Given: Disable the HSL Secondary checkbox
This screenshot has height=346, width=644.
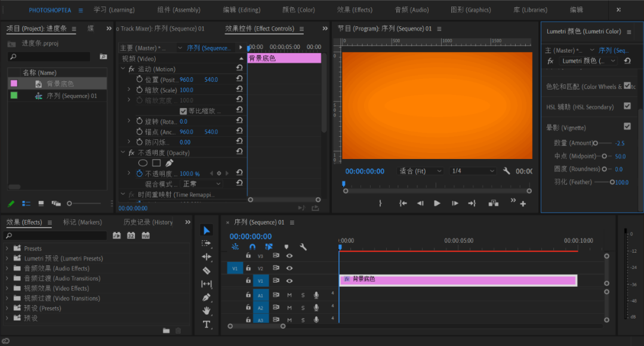Looking at the screenshot, I should coord(627,106).
